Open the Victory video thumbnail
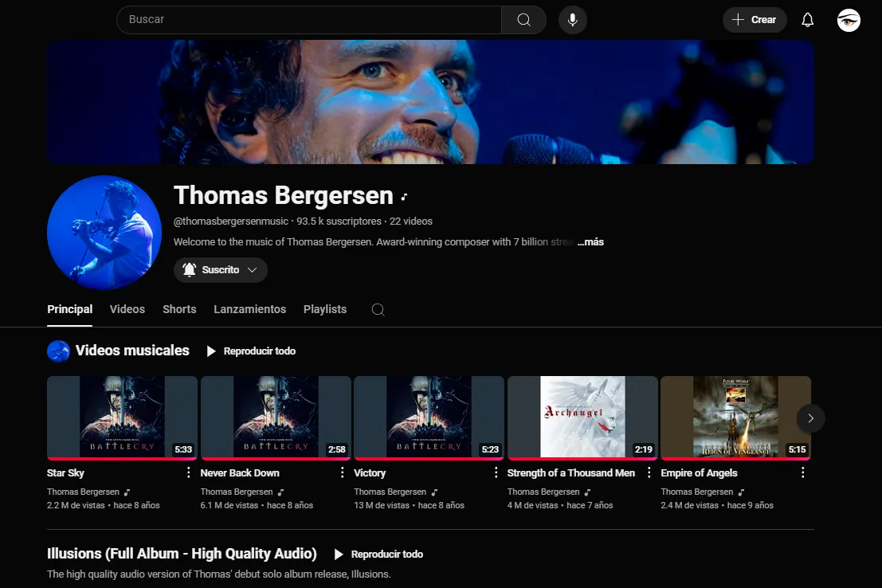This screenshot has width=882, height=588. 429,417
